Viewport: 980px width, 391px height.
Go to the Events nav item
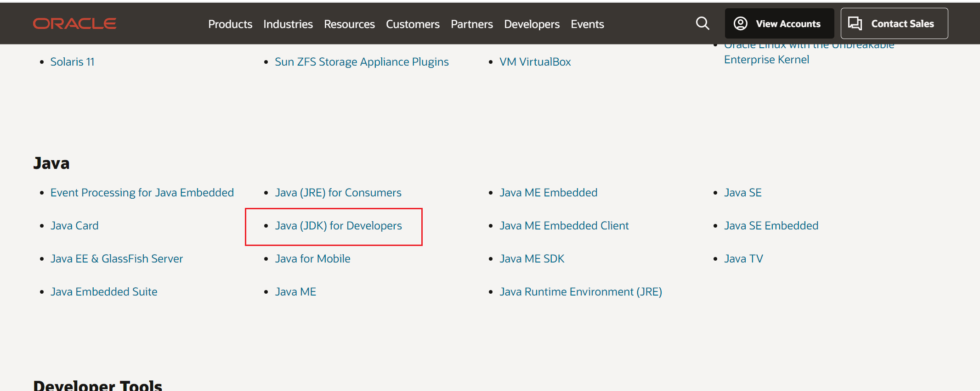pyautogui.click(x=587, y=24)
